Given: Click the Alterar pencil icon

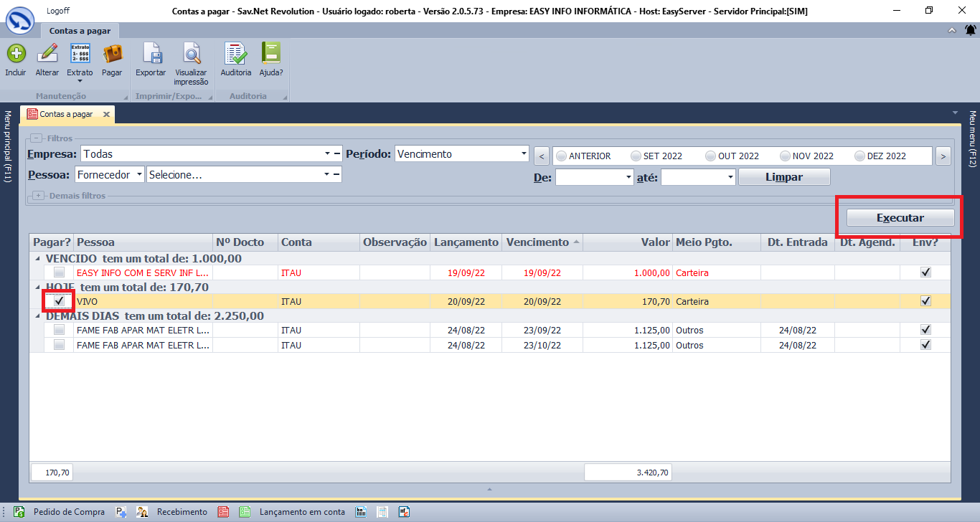Looking at the screenshot, I should pos(47,54).
